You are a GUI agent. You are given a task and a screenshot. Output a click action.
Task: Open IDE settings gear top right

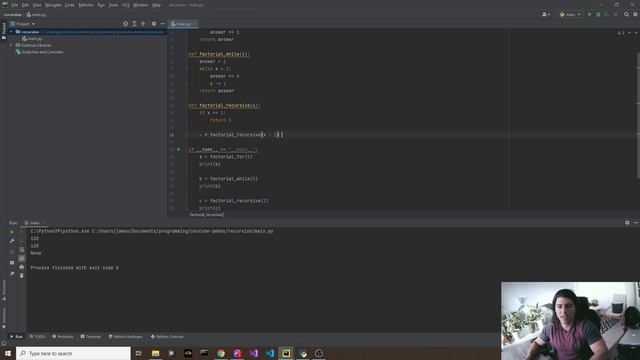[636, 15]
